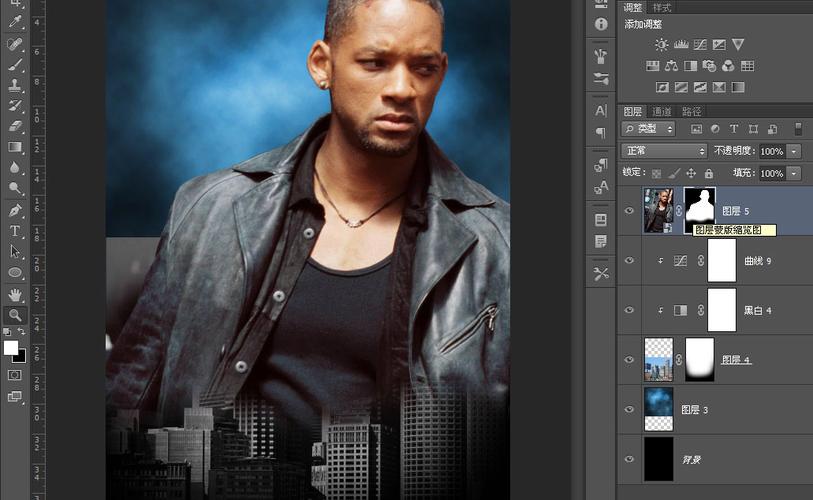Open the Info panel icon in the dock

click(601, 24)
